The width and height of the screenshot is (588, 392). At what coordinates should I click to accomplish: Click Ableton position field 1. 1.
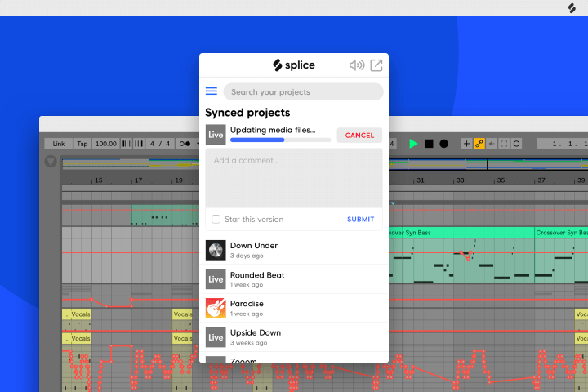click(x=563, y=144)
